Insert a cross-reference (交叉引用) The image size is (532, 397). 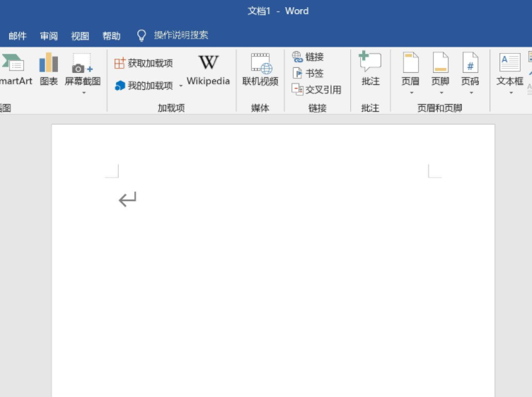pyautogui.click(x=317, y=90)
